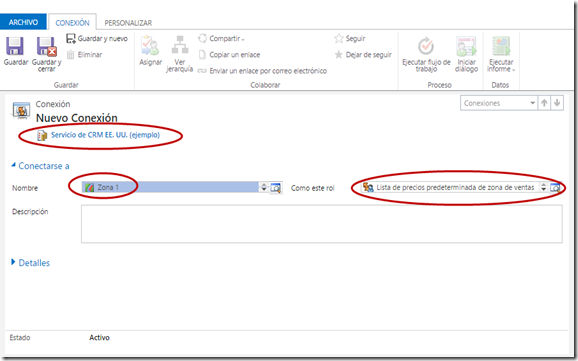Open the Conexiones dropdown
The image size is (578, 361).
tap(499, 103)
